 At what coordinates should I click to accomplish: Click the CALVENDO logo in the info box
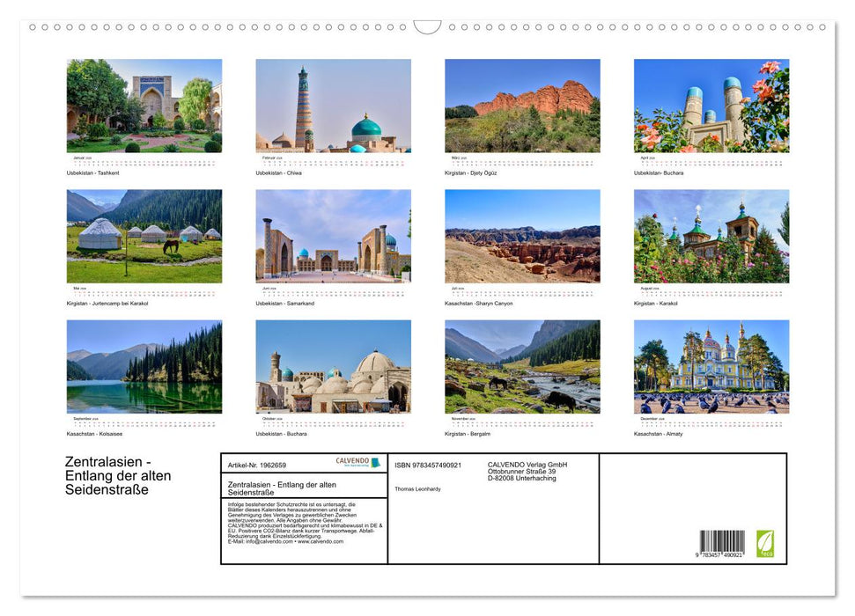pos(357,462)
